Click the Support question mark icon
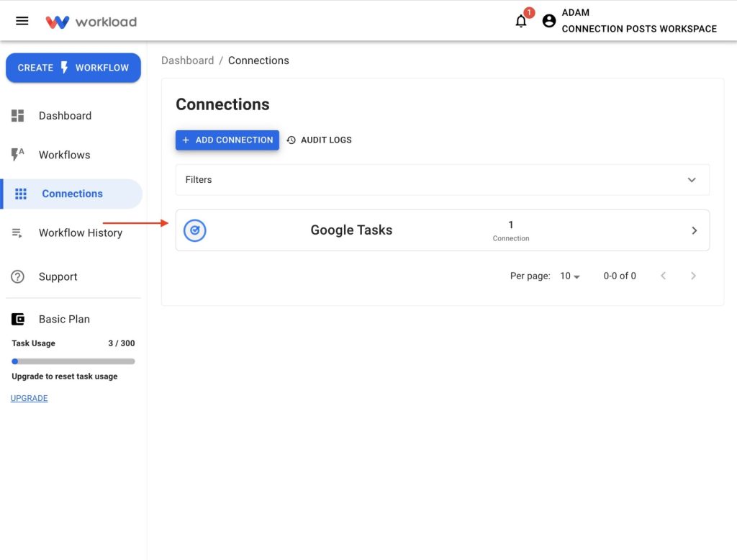 (x=17, y=276)
